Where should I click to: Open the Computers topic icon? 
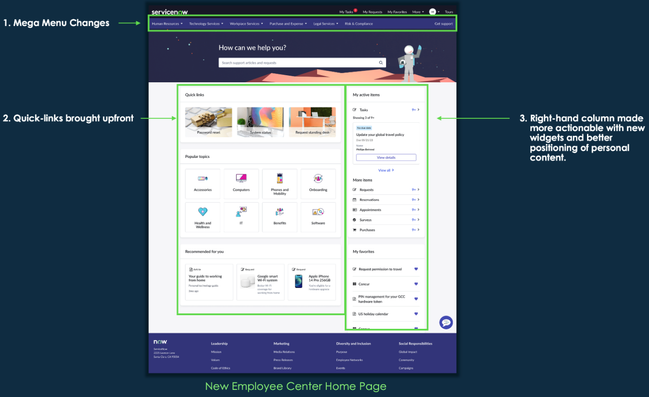pyautogui.click(x=241, y=178)
